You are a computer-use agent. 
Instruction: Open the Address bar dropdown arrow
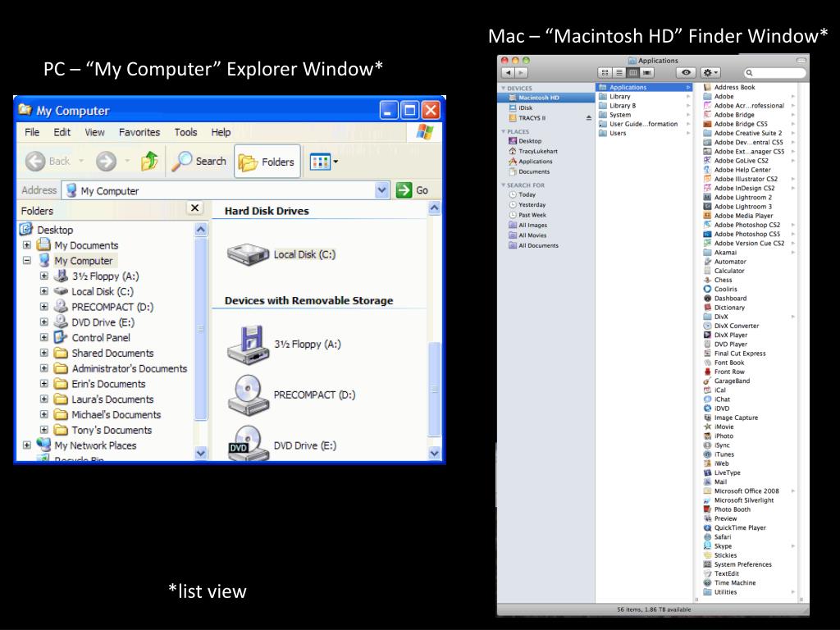382,190
